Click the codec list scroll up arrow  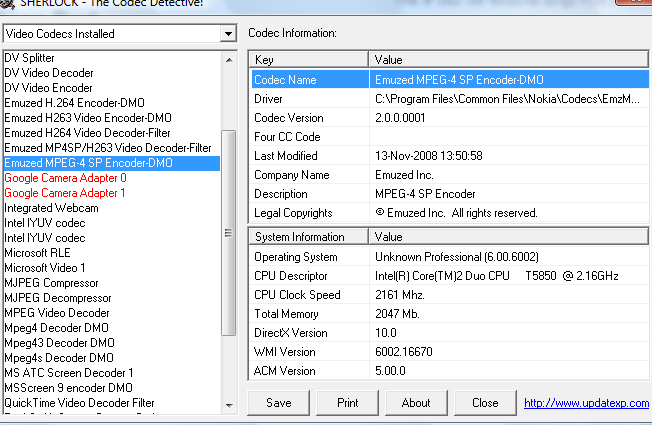click(x=229, y=60)
